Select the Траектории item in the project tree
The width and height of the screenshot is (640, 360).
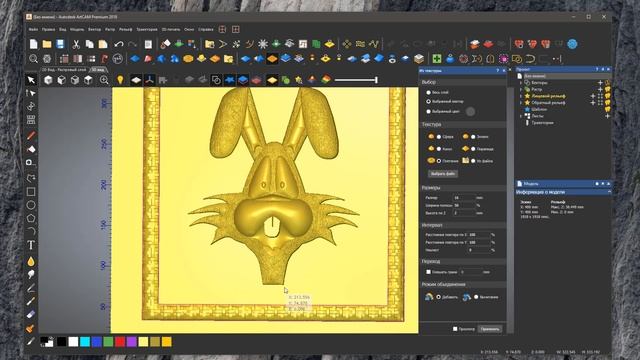(542, 123)
